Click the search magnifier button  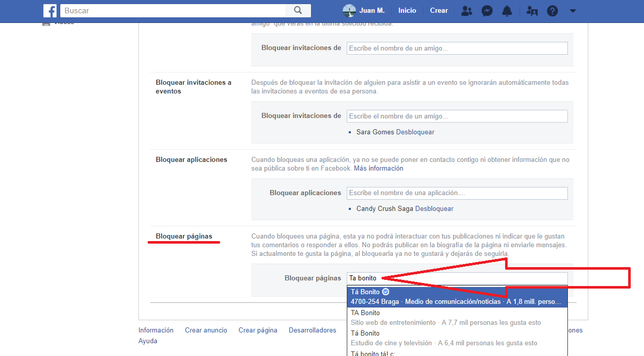[298, 10]
